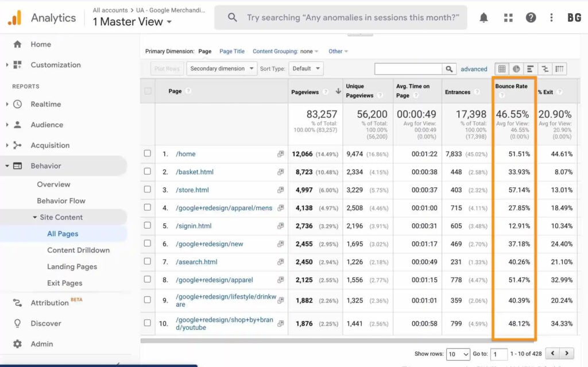Open the Landing Pages report
588x367 pixels.
[72, 267]
